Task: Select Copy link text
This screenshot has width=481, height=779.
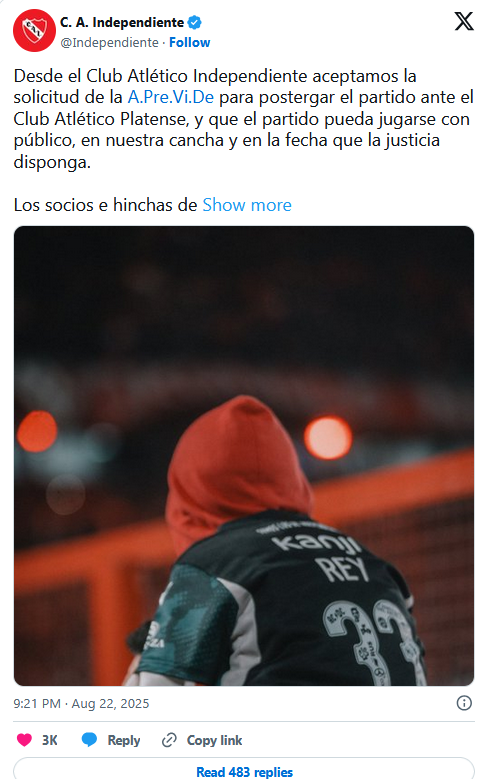Action: click(x=214, y=740)
